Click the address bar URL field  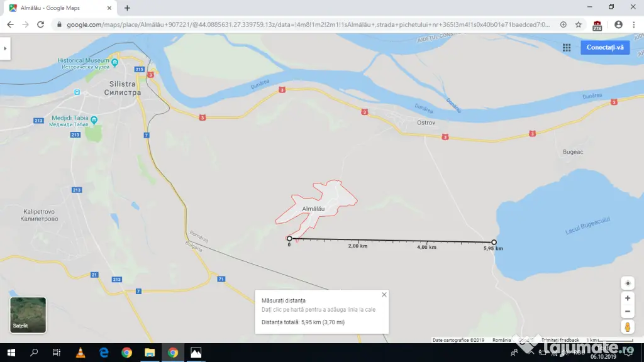[x=307, y=25]
